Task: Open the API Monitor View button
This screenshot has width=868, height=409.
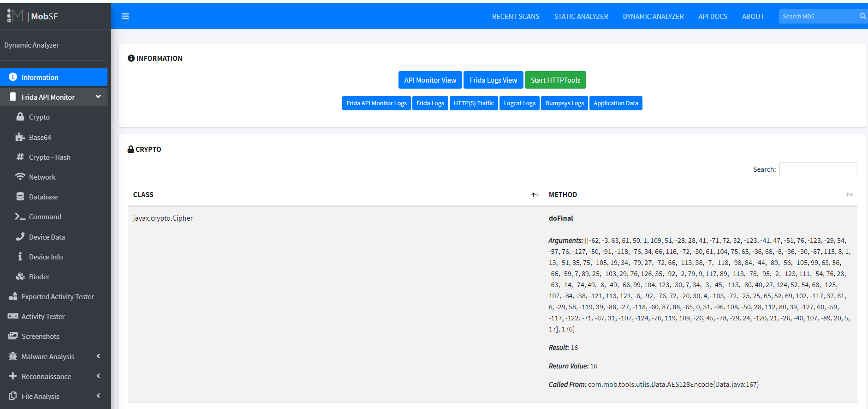Action: (430, 80)
